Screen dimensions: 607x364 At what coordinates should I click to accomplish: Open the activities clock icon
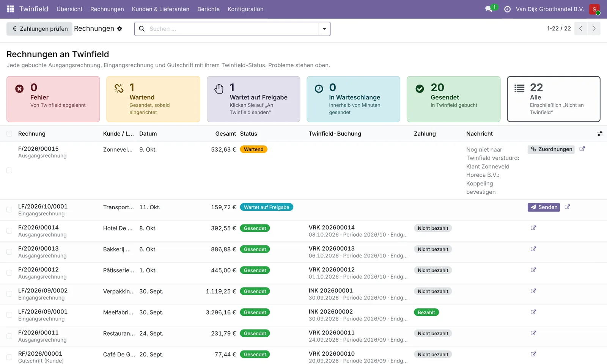tap(507, 9)
